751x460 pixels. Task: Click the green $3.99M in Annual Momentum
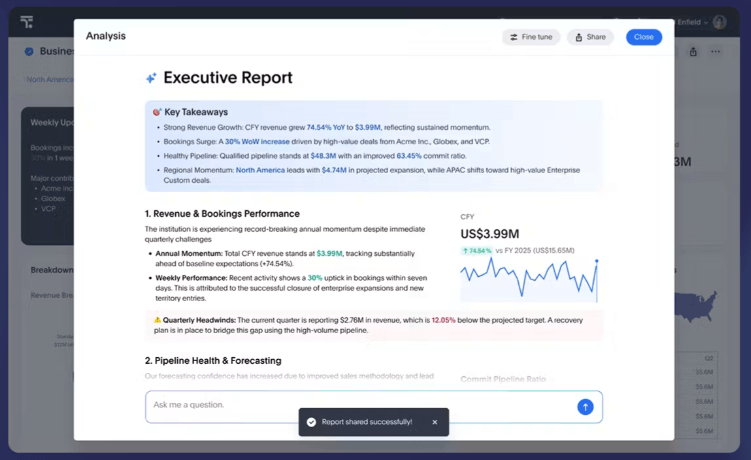pyautogui.click(x=330, y=253)
